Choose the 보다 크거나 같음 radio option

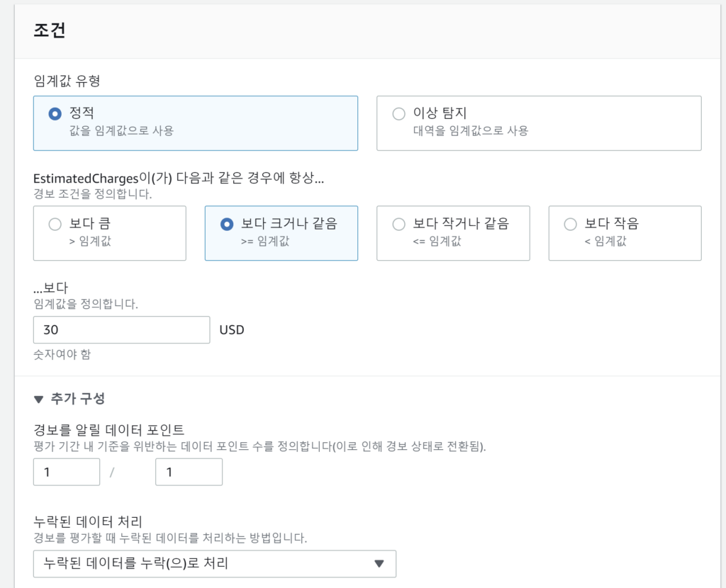(x=227, y=224)
